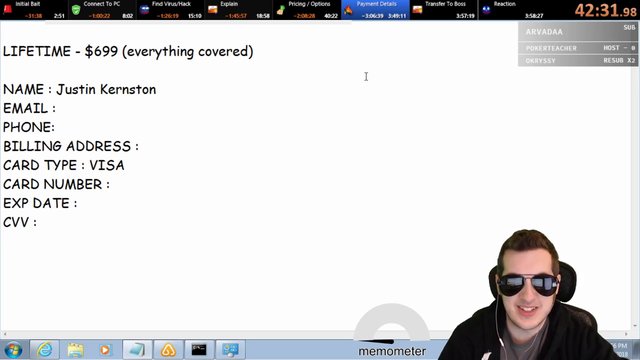
Task: Select the Transfer To Boss split
Action: [x=444, y=10]
